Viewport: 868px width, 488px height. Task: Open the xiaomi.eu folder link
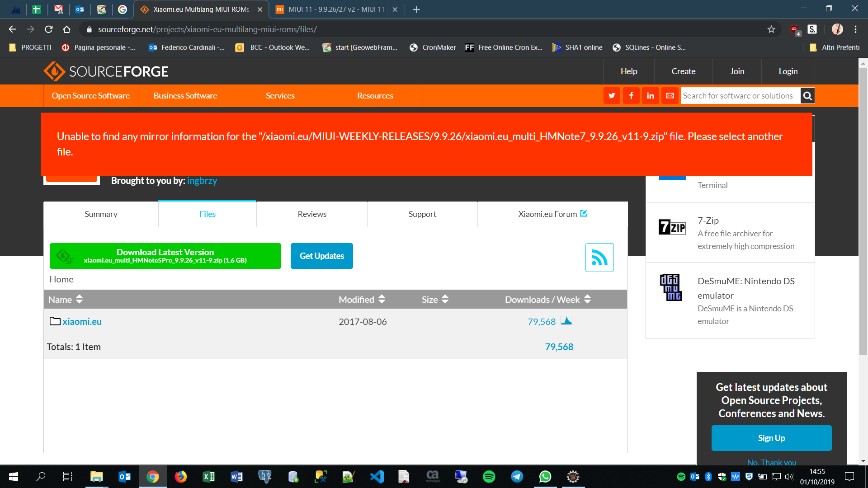[82, 322]
